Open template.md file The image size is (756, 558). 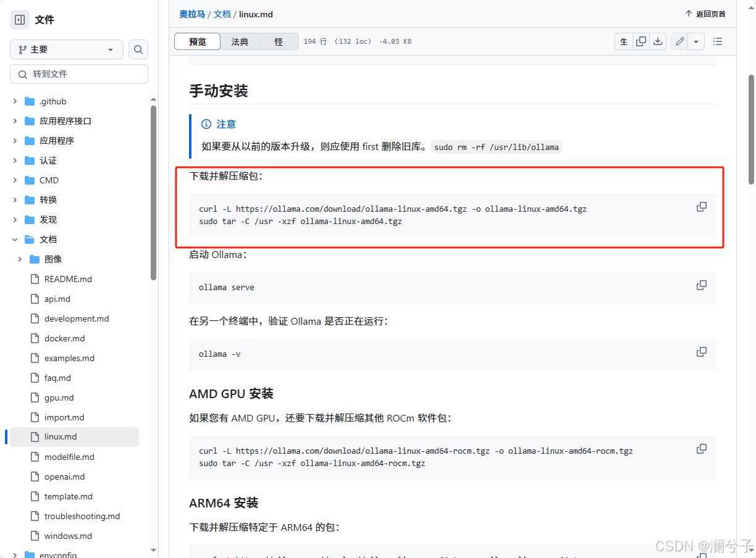point(69,496)
